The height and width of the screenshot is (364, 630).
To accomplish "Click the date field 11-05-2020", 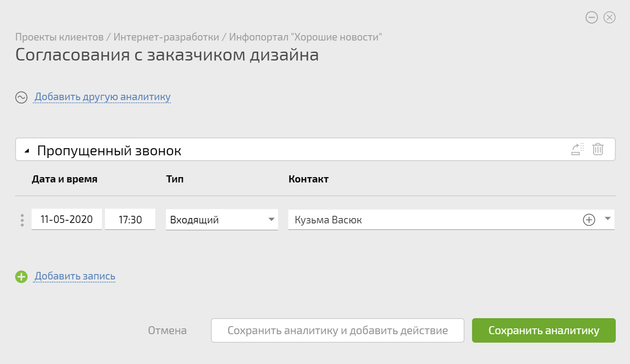I will click(x=66, y=219).
